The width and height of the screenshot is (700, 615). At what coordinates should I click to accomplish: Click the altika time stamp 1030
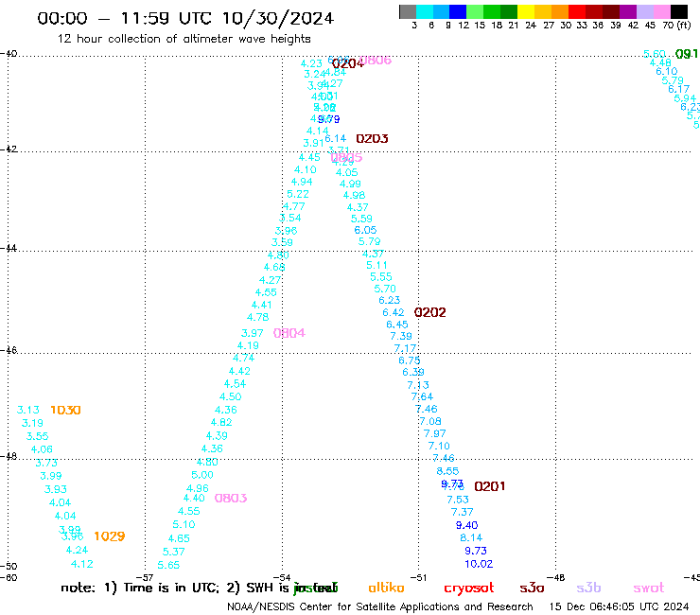(65, 410)
